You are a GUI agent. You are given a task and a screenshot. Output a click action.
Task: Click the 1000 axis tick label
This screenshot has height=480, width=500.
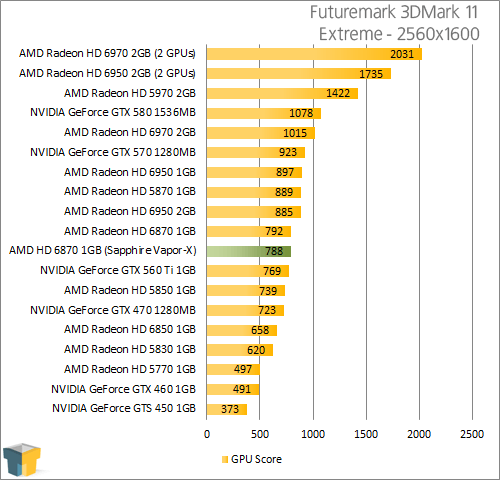[x=313, y=434]
